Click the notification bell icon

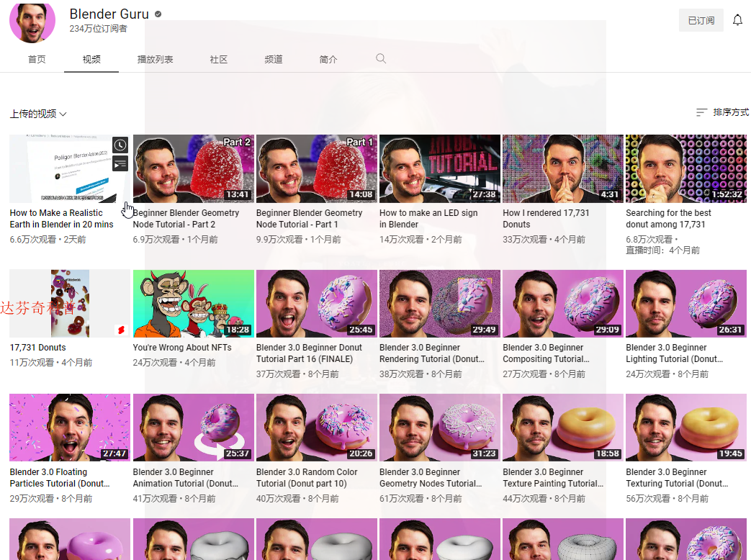point(737,20)
